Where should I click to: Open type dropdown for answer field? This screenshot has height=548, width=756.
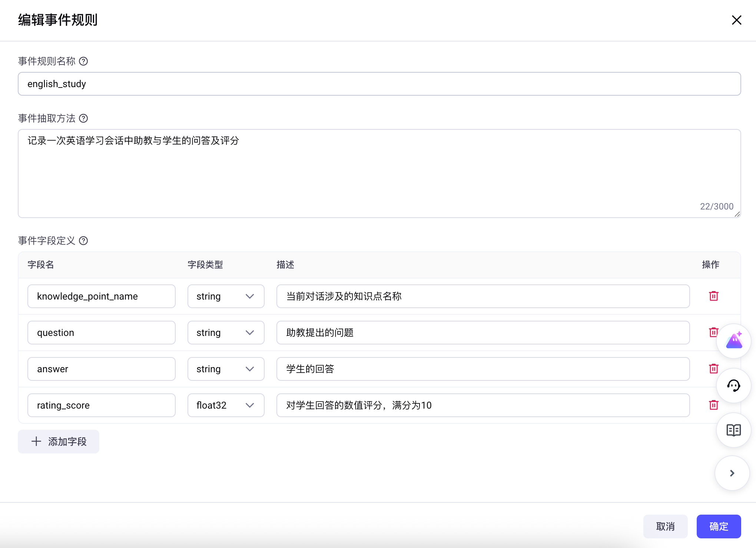226,369
